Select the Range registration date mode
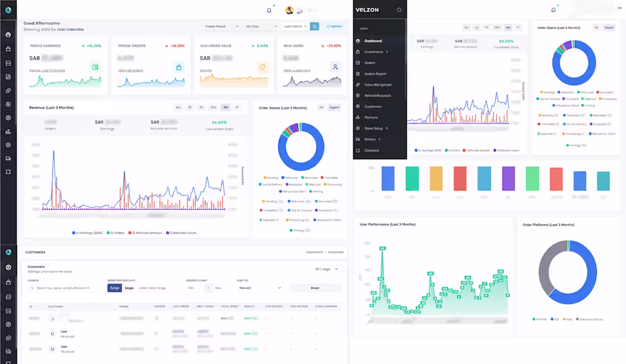The width and height of the screenshot is (626, 364). 114,288
